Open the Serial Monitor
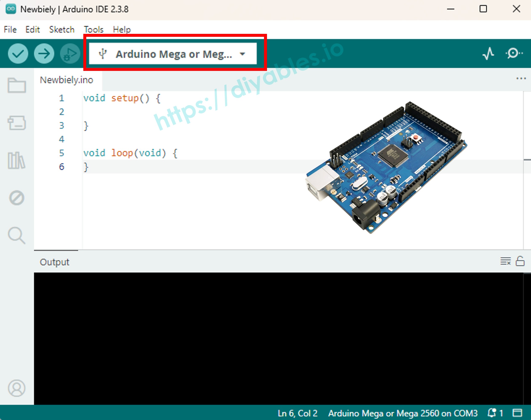 pyautogui.click(x=514, y=54)
